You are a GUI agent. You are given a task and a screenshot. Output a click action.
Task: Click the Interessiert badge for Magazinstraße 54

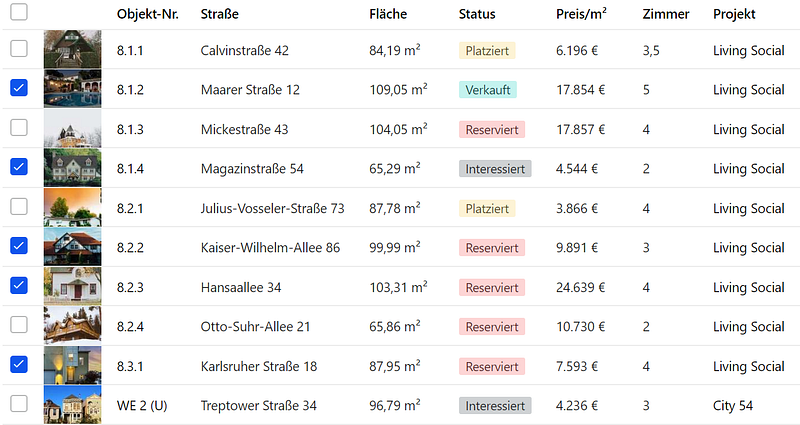[x=495, y=169]
